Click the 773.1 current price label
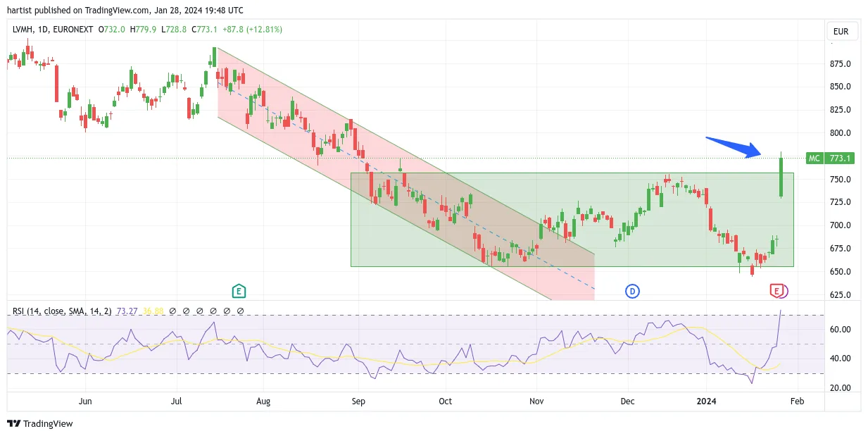 coord(839,158)
